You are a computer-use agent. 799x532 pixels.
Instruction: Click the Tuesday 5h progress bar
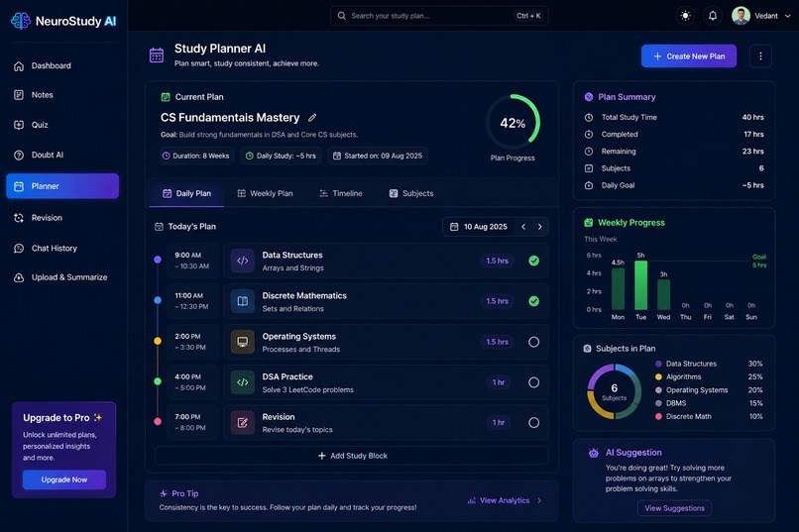(640, 285)
